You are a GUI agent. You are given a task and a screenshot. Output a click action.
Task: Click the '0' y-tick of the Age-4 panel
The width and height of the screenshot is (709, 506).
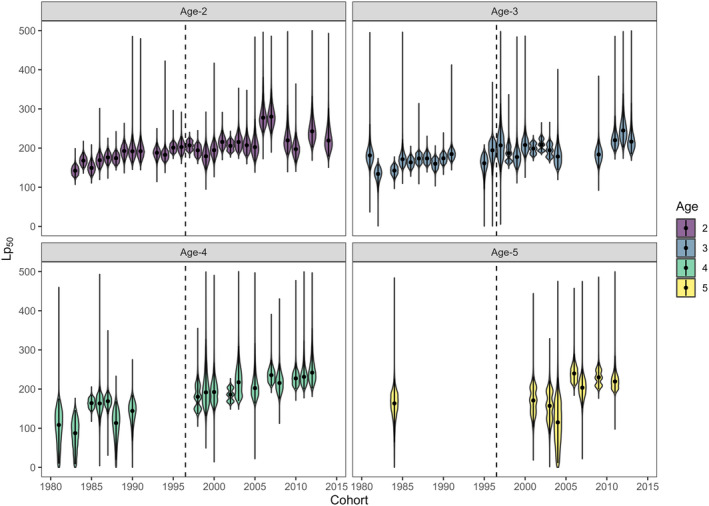pos(34,468)
